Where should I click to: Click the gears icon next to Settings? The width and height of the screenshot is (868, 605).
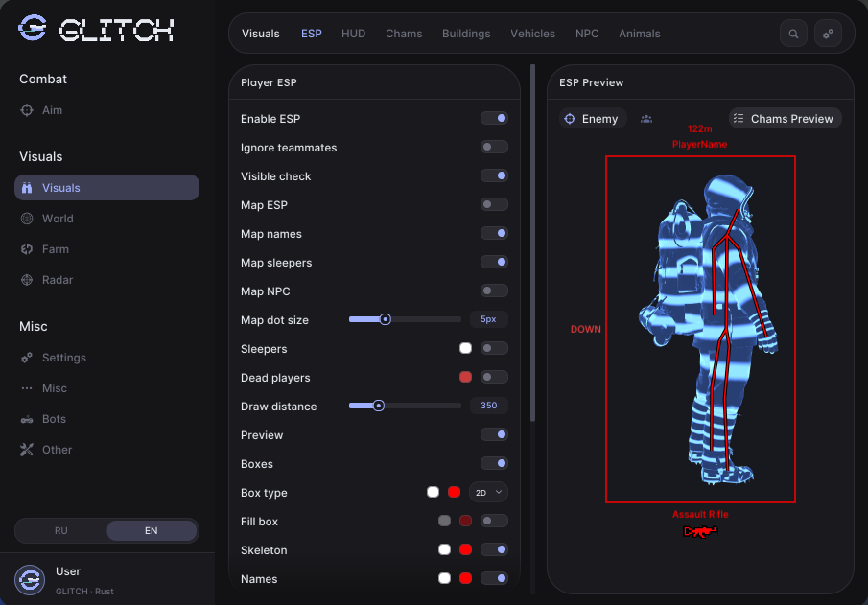(27, 358)
